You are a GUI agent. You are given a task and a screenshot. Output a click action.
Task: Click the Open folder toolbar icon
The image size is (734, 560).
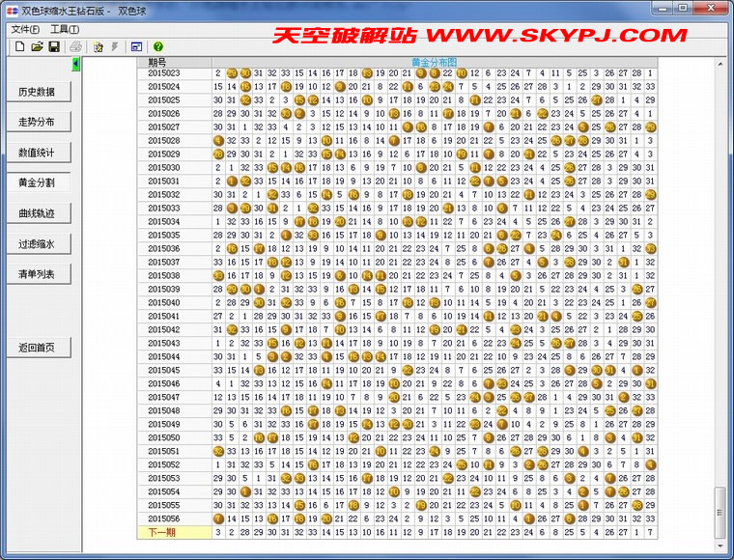pyautogui.click(x=37, y=46)
